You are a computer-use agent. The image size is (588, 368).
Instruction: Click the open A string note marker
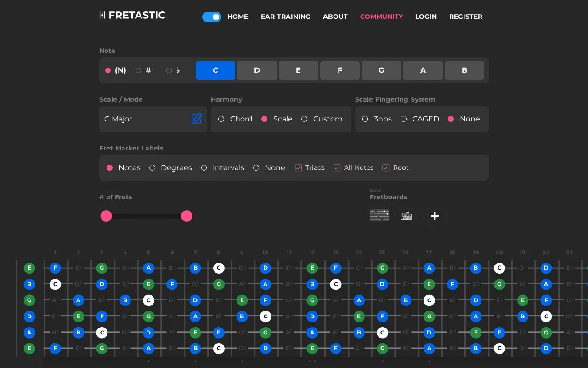pyautogui.click(x=29, y=333)
